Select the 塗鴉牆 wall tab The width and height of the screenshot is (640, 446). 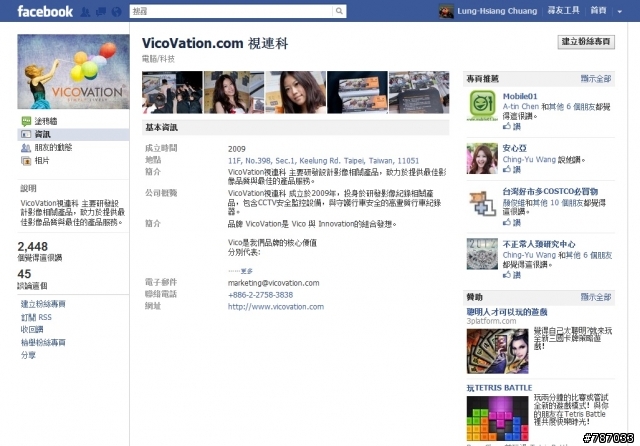[x=46, y=121]
